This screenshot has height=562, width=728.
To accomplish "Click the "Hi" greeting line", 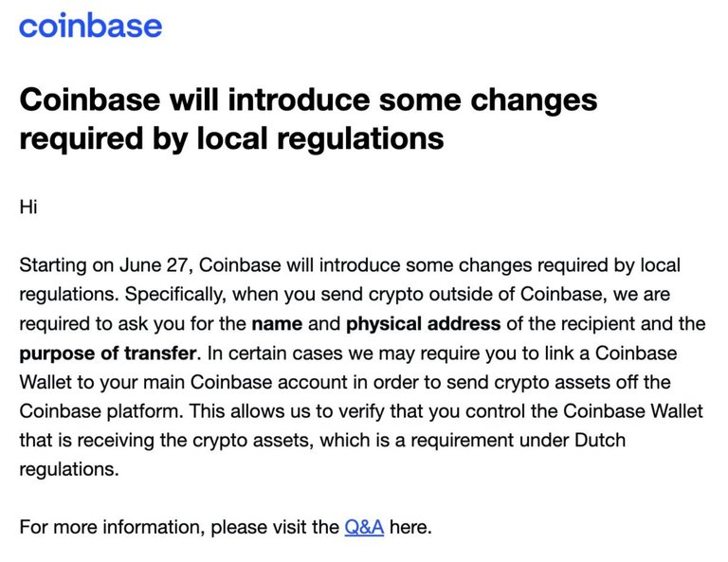I will [28, 207].
